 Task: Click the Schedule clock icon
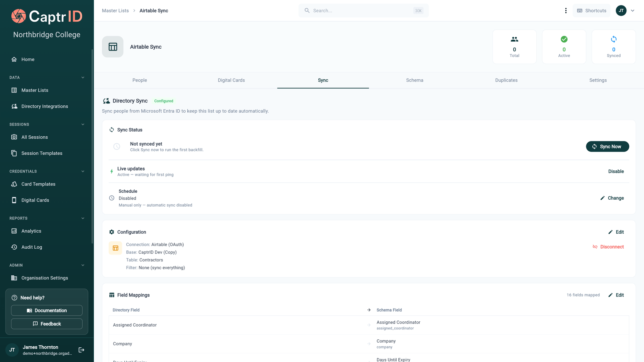click(x=112, y=198)
